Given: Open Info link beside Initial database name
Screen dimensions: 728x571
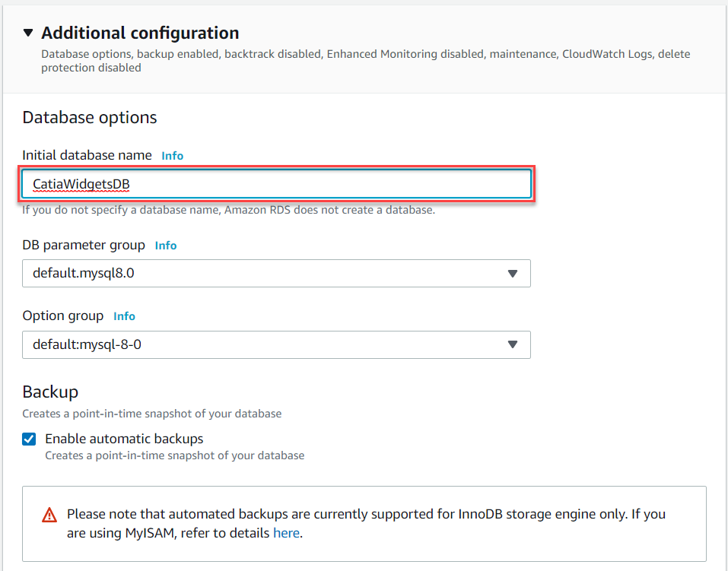Looking at the screenshot, I should point(172,156).
